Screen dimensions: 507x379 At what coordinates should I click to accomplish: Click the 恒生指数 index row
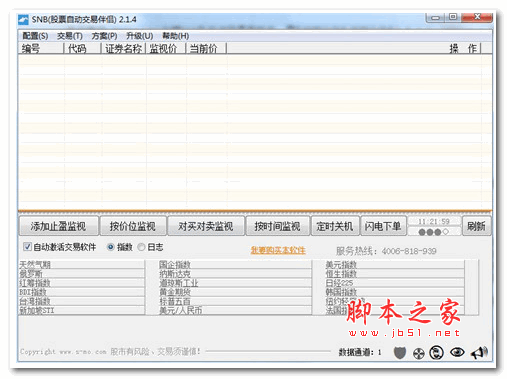(395, 274)
